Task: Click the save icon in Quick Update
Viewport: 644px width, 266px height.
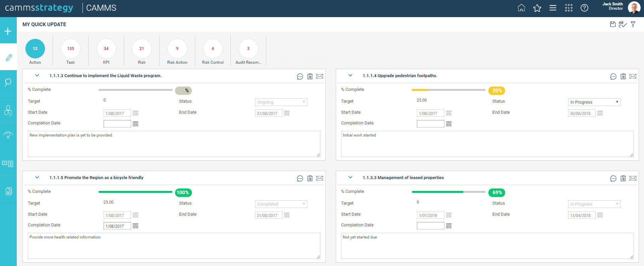Action: click(x=612, y=24)
